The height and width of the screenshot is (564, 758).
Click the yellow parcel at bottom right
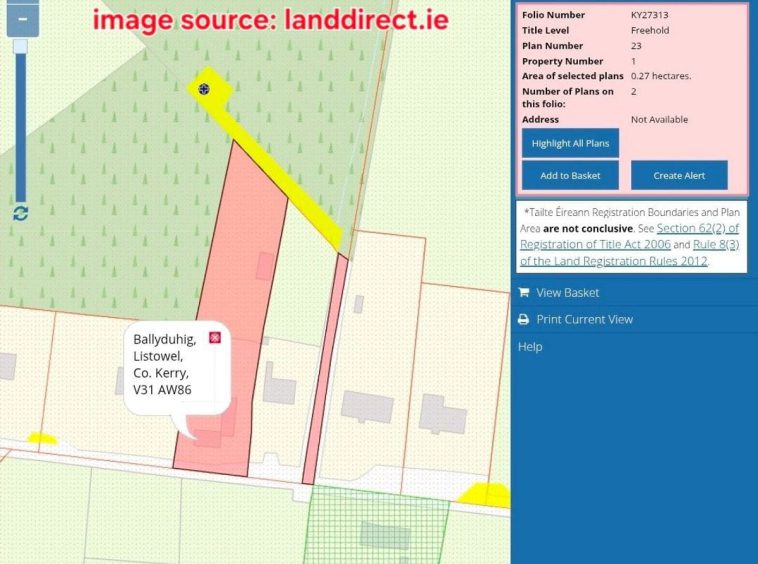(x=486, y=494)
